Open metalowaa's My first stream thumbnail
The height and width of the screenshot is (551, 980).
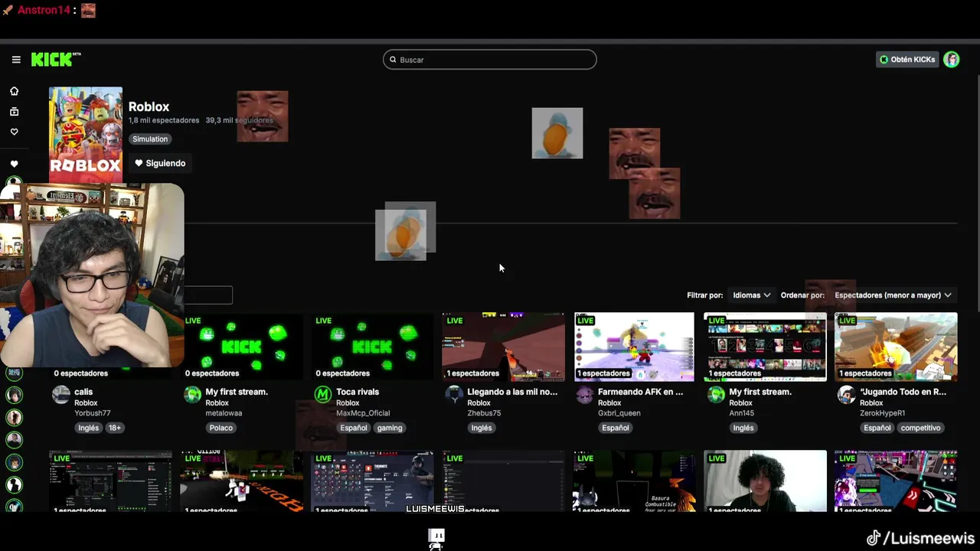pos(241,346)
